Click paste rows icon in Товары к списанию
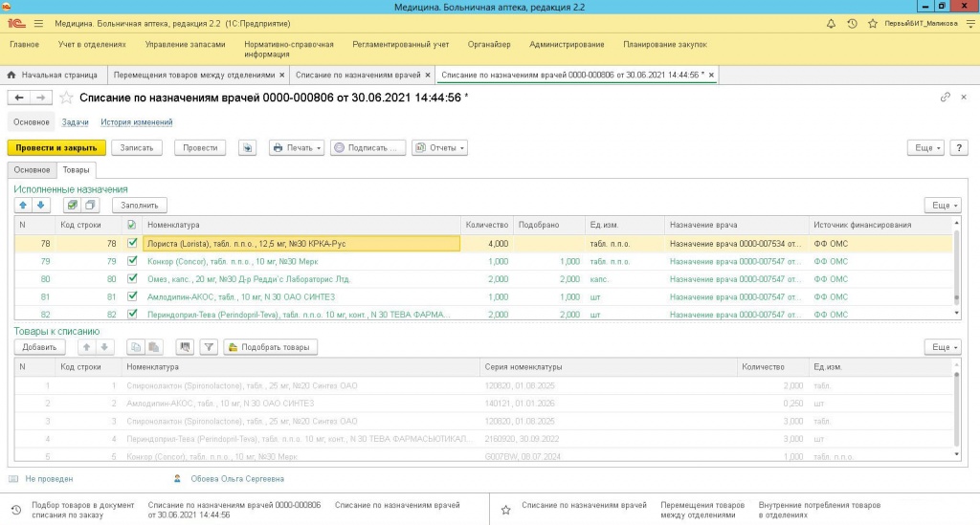Screen dimensions: 980x525 click(154, 347)
